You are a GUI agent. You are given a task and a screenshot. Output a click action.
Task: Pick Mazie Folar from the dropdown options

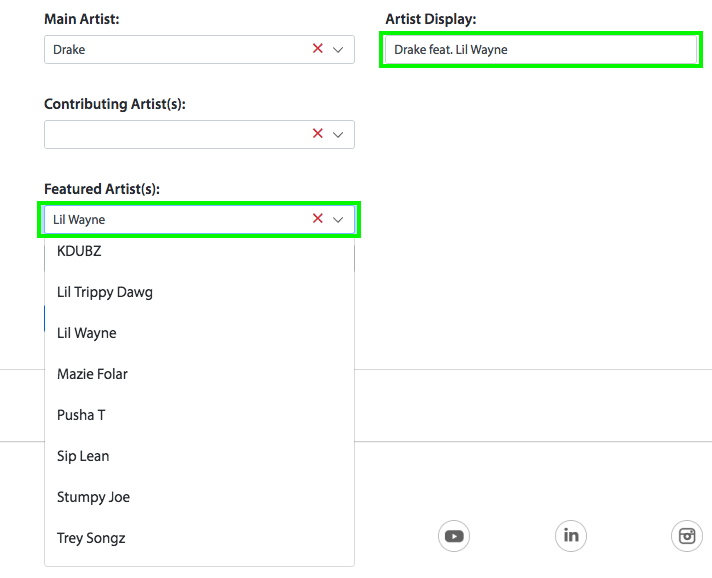(x=199, y=374)
